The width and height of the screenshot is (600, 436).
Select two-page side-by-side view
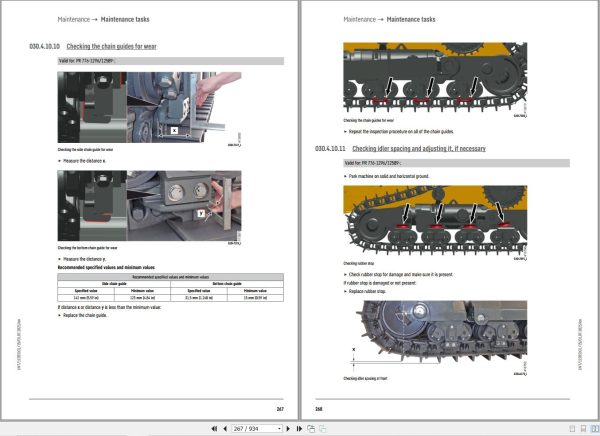pyautogui.click(x=595, y=429)
